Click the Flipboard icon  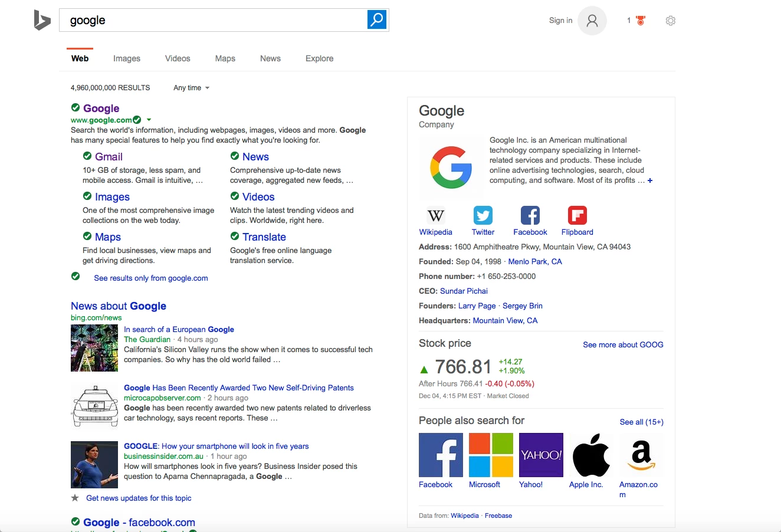tap(577, 215)
